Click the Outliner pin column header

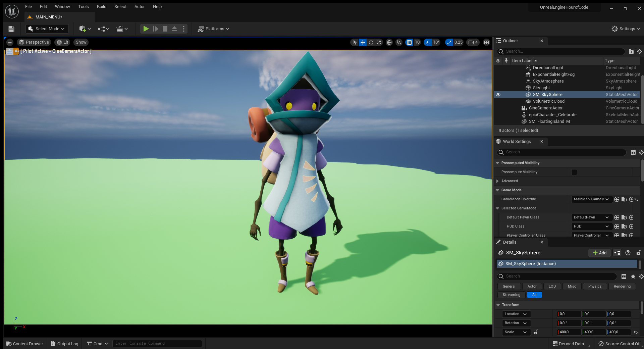pyautogui.click(x=506, y=61)
